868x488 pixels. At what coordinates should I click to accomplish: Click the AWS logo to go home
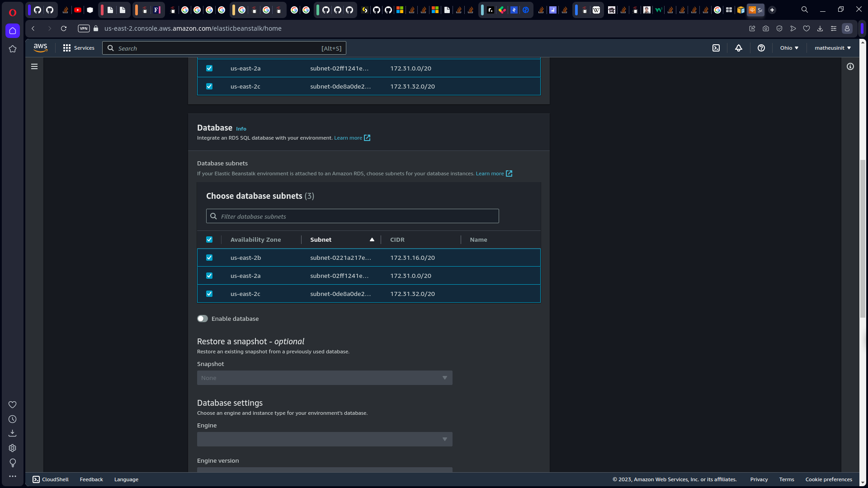(40, 47)
